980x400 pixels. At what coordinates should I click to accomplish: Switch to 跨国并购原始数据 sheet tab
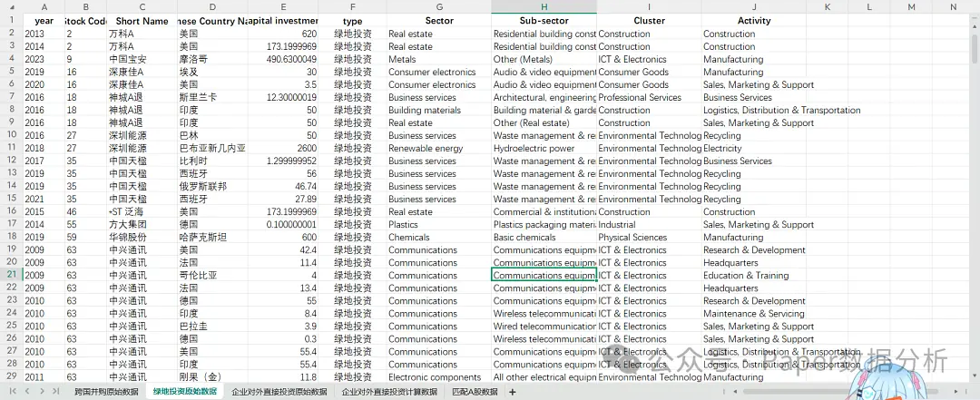click(106, 392)
